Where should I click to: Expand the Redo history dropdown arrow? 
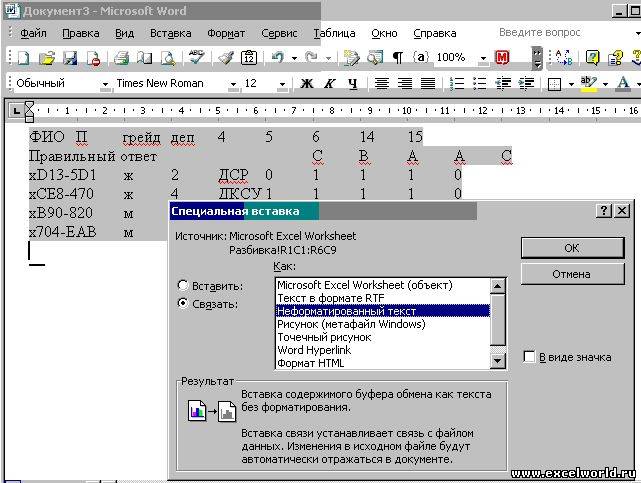tap(328, 58)
